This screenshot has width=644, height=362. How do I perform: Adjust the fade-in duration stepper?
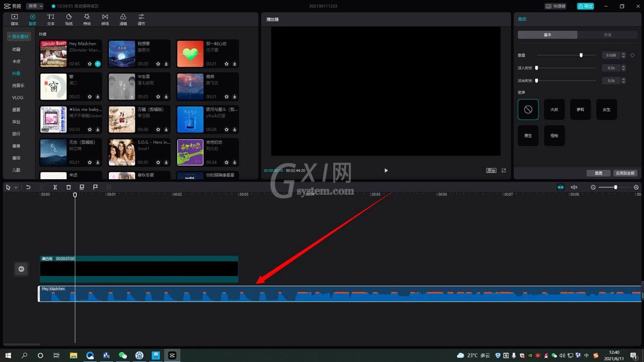pos(624,68)
